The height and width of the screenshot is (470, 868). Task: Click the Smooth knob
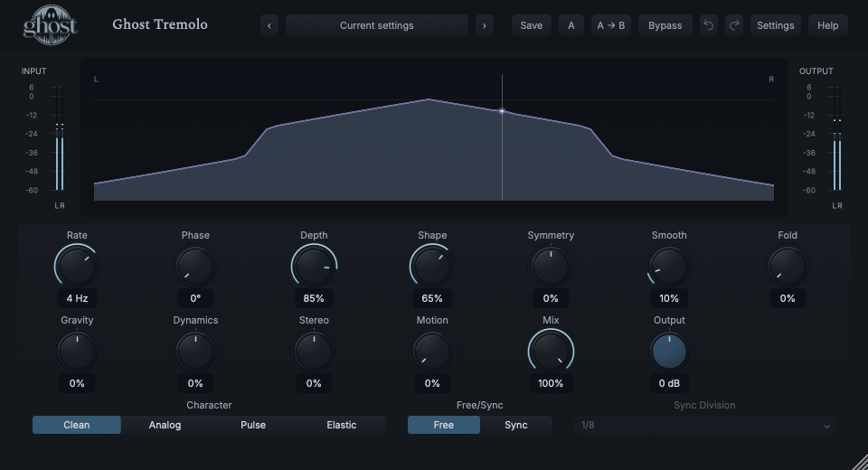pos(669,267)
